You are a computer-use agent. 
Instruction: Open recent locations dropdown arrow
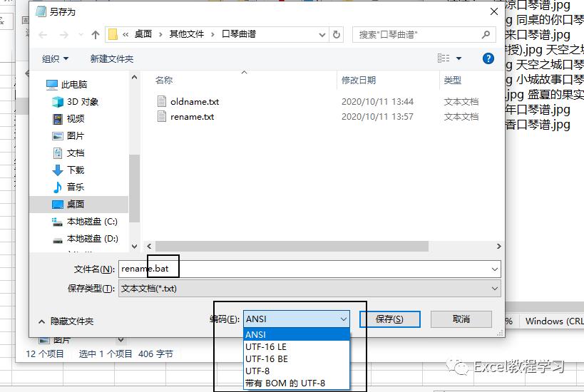coord(81,35)
